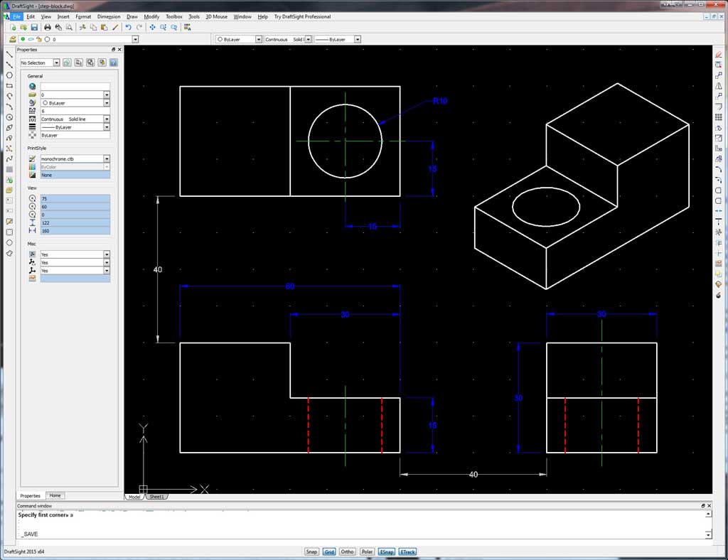This screenshot has width=728, height=560.
Task: Toggle ETrack button
Action: click(407, 551)
